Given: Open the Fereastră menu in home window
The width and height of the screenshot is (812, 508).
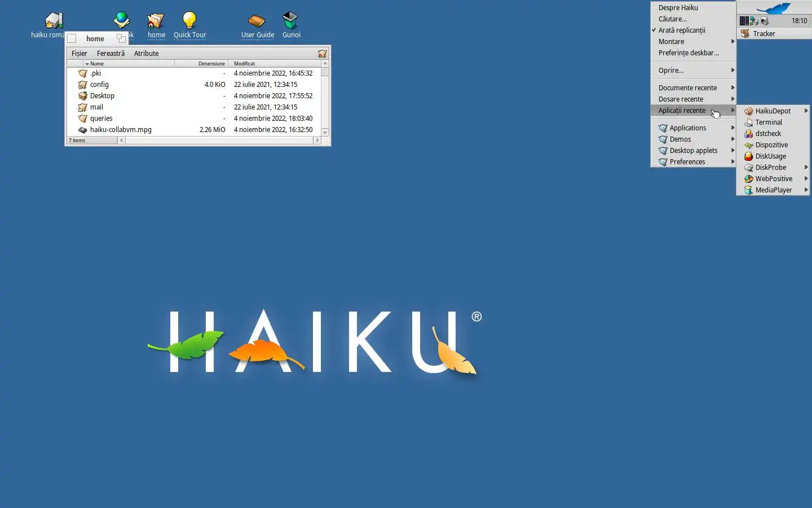Looking at the screenshot, I should [111, 54].
